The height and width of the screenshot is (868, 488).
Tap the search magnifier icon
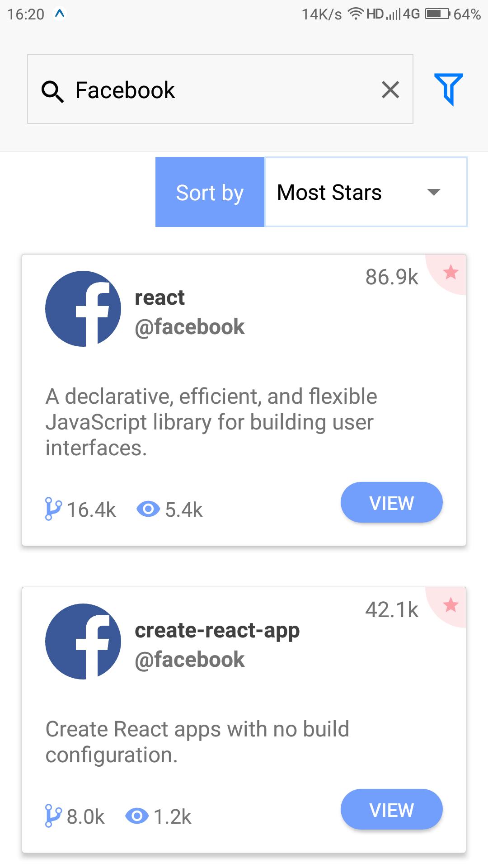52,91
